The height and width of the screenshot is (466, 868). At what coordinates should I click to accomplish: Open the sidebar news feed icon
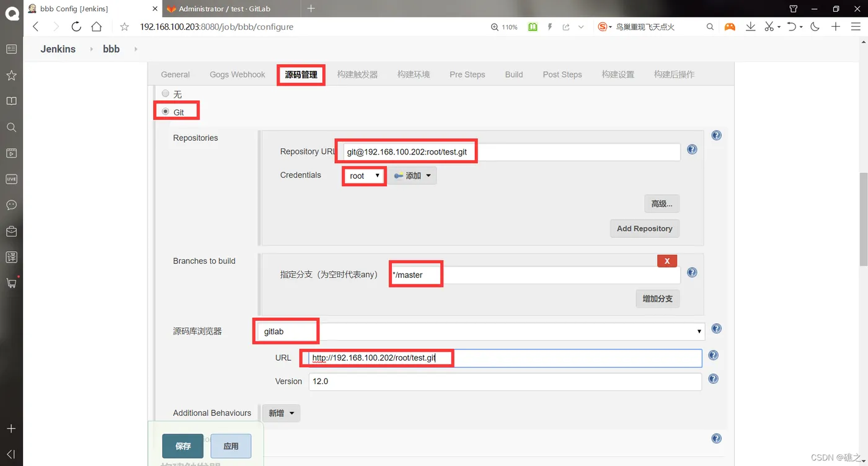[11, 49]
